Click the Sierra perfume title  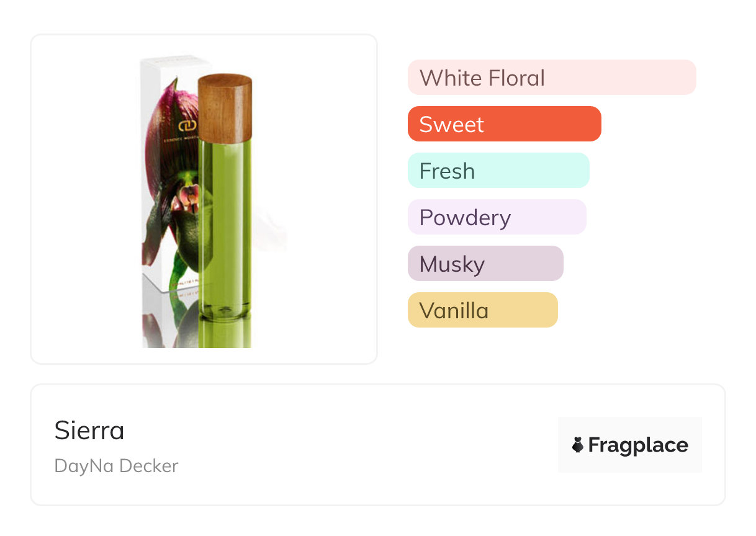[x=89, y=430]
